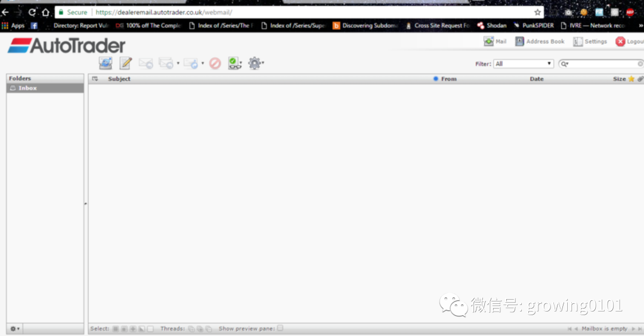Click inside the mail search field

click(x=602, y=64)
